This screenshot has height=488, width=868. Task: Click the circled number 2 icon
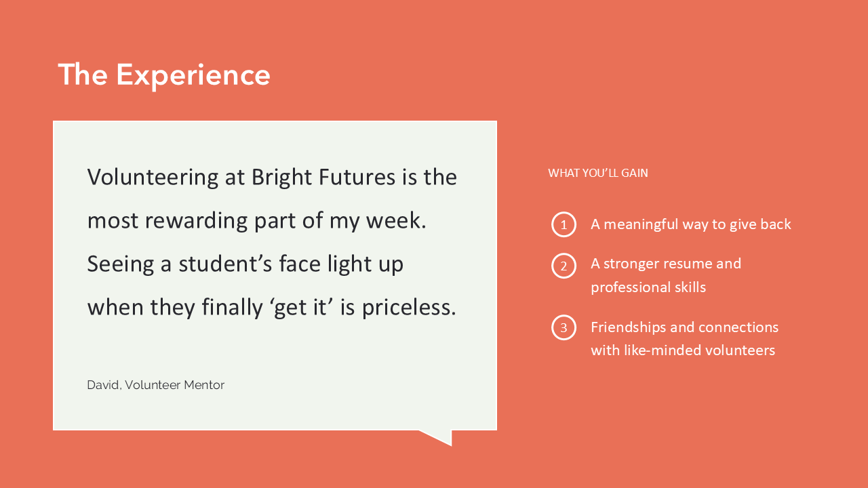(564, 266)
